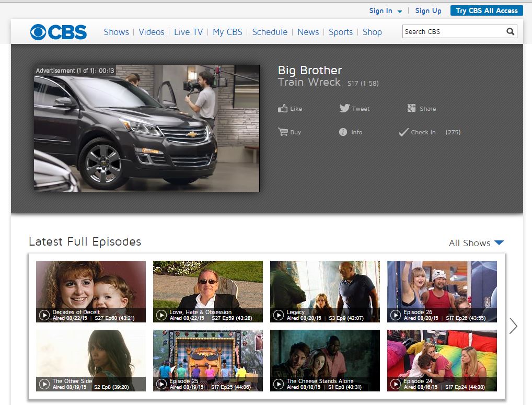
Task: Open the Shop link
Action: [x=372, y=32]
